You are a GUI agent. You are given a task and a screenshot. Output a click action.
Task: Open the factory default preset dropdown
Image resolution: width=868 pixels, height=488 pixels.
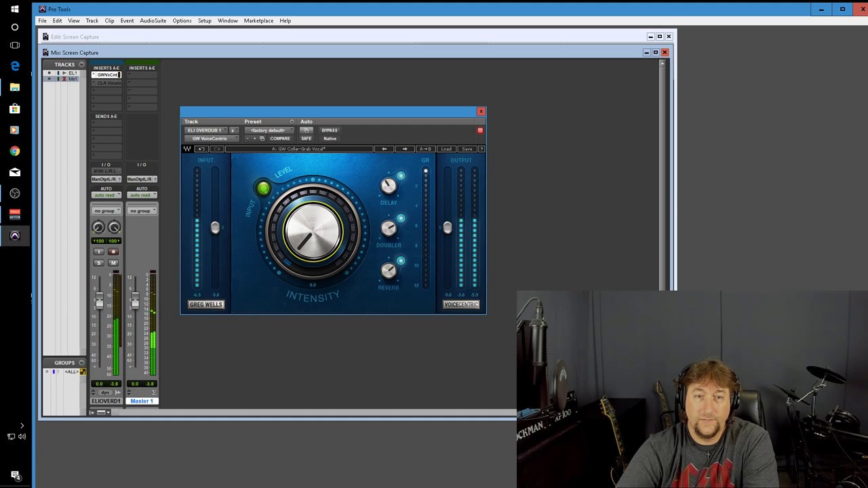[269, 130]
